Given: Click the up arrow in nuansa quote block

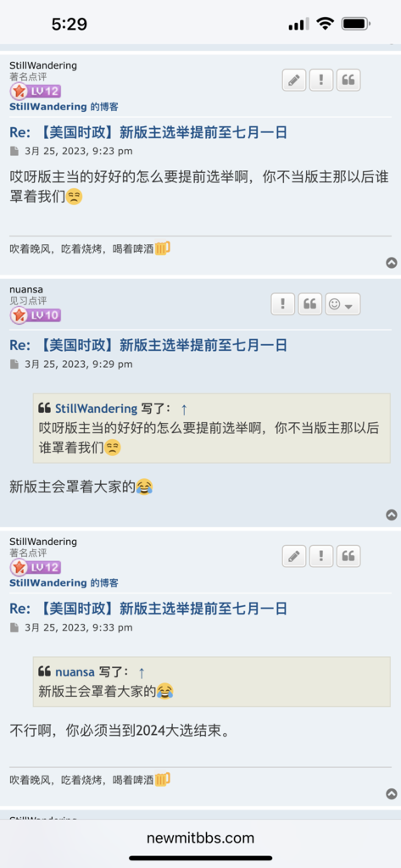Looking at the screenshot, I should tap(142, 672).
